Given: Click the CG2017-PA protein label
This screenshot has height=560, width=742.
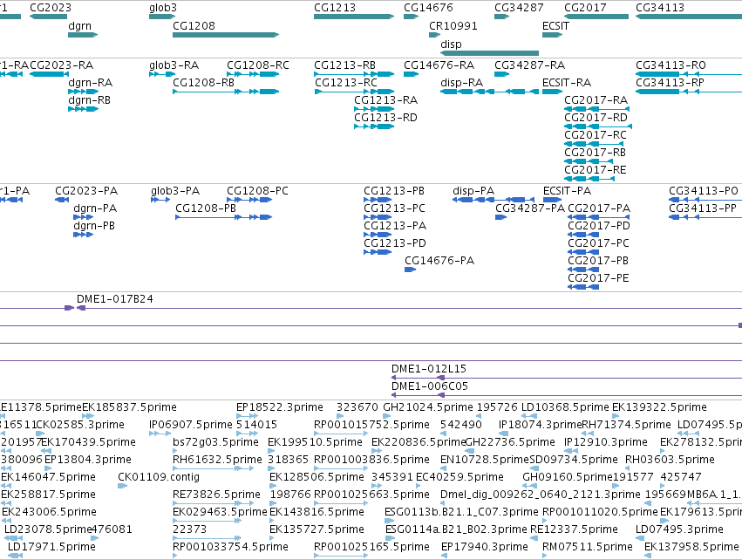Looking at the screenshot, I should click(x=599, y=208).
